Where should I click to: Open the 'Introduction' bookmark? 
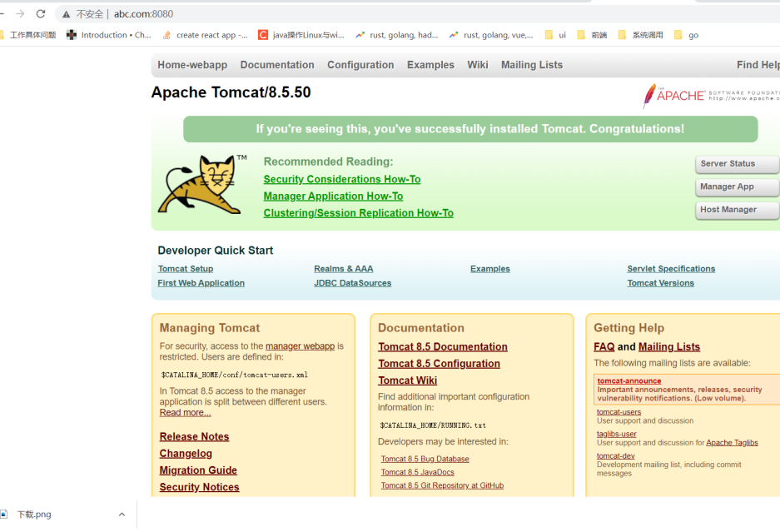(109, 35)
